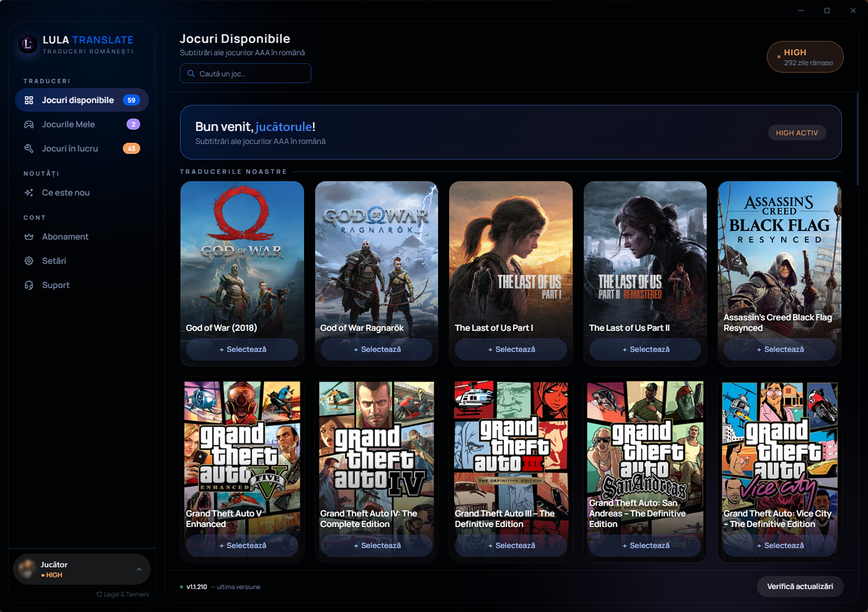Viewport: 868px width, 612px height.
Task: Expand the Jucător account menu chevron
Action: (139, 569)
